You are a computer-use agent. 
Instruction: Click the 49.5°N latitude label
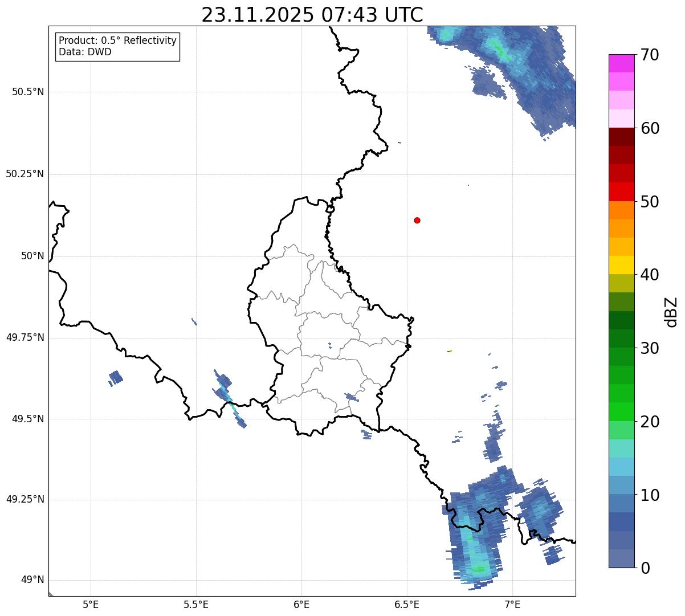coord(28,419)
